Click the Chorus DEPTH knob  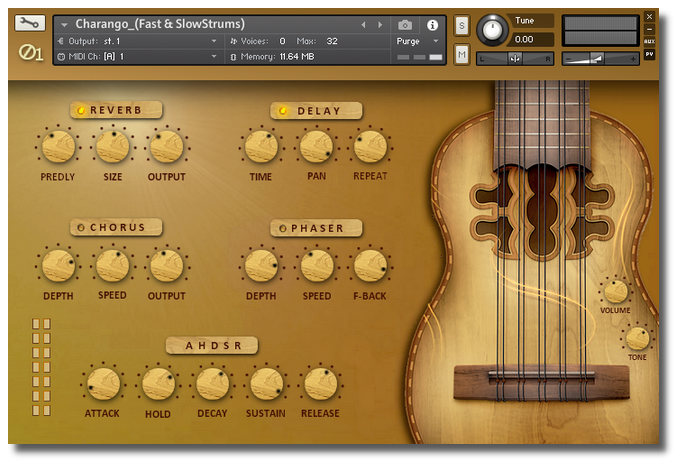click(58, 265)
